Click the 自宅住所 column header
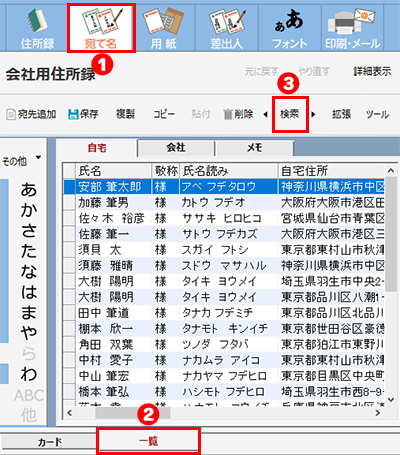The image size is (400, 455). (331, 171)
